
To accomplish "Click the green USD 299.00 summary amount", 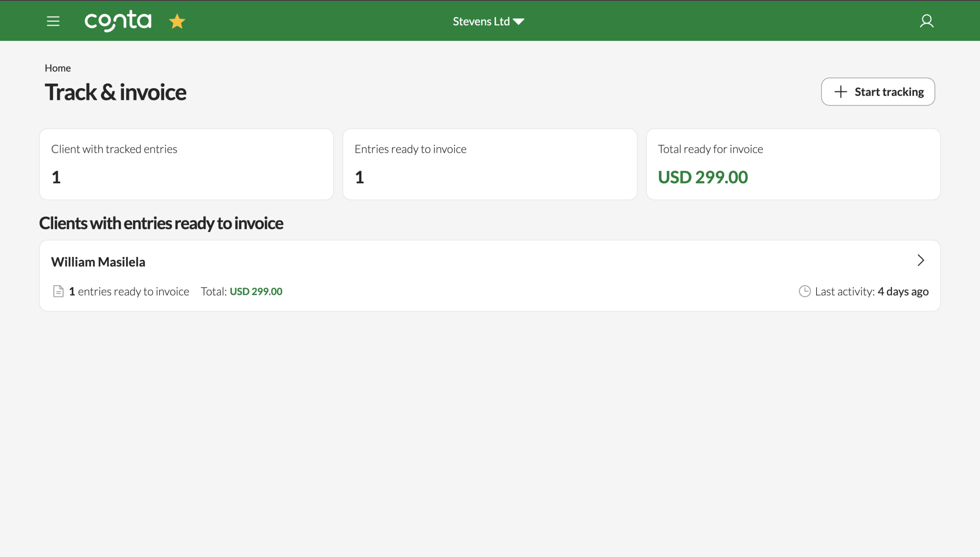I will [x=703, y=177].
